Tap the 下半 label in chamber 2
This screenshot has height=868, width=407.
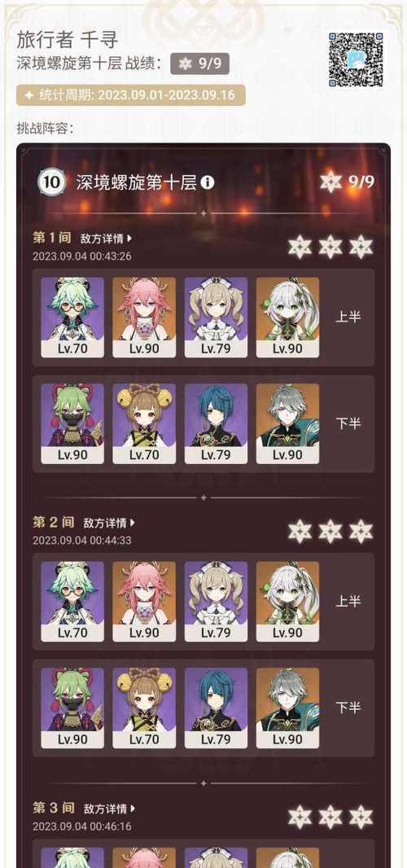[x=348, y=708]
